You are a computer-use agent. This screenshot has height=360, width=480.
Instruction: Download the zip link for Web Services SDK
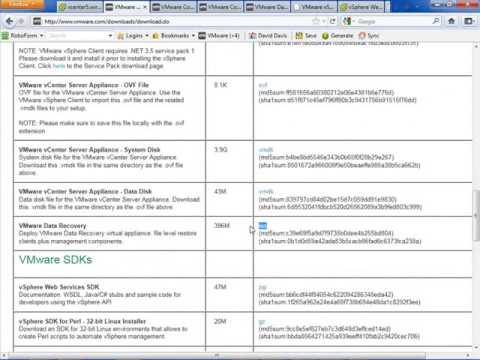tap(262, 287)
